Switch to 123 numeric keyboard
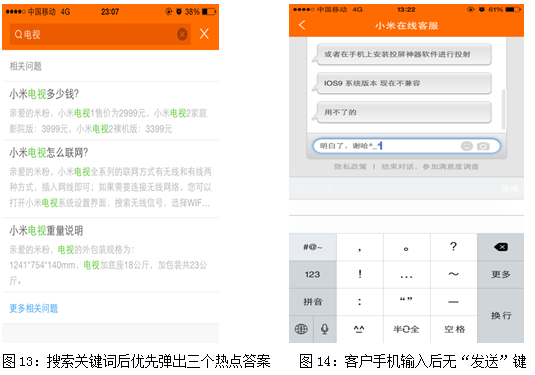The width and height of the screenshot is (535, 375). click(313, 274)
